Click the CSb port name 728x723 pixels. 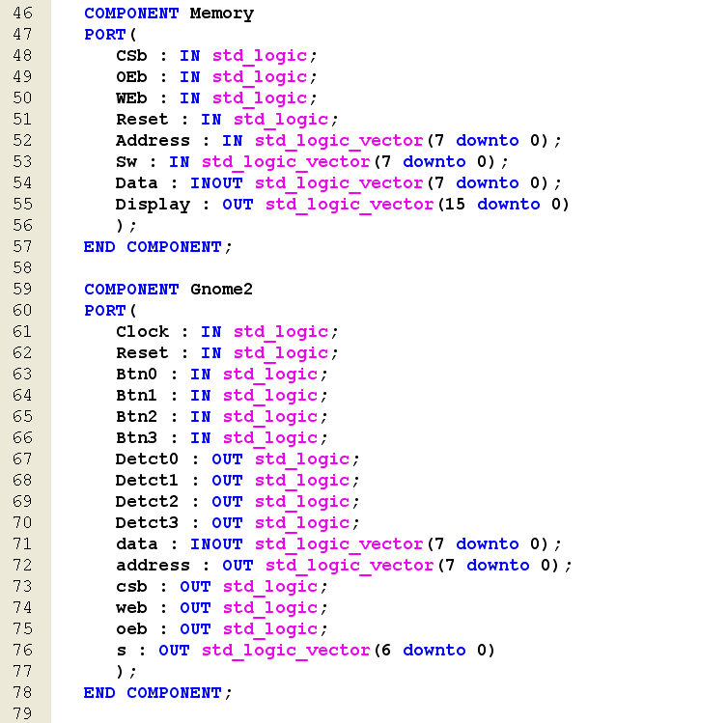pyautogui.click(x=131, y=56)
